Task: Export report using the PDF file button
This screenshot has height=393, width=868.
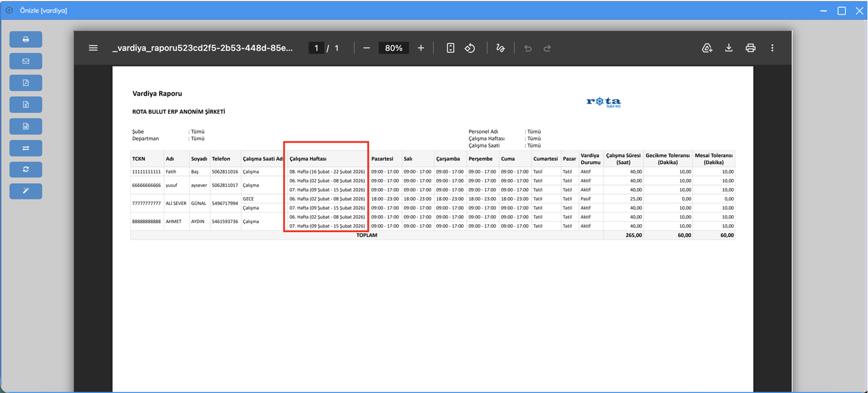Action: point(25,83)
